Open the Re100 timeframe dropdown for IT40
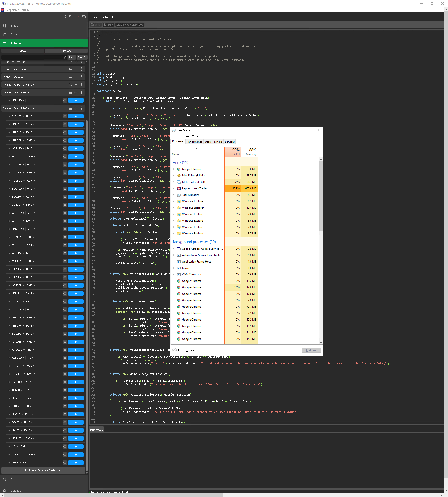 (26, 406)
